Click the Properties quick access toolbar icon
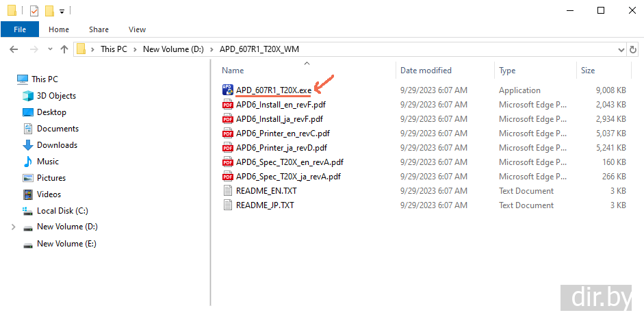 click(x=34, y=11)
